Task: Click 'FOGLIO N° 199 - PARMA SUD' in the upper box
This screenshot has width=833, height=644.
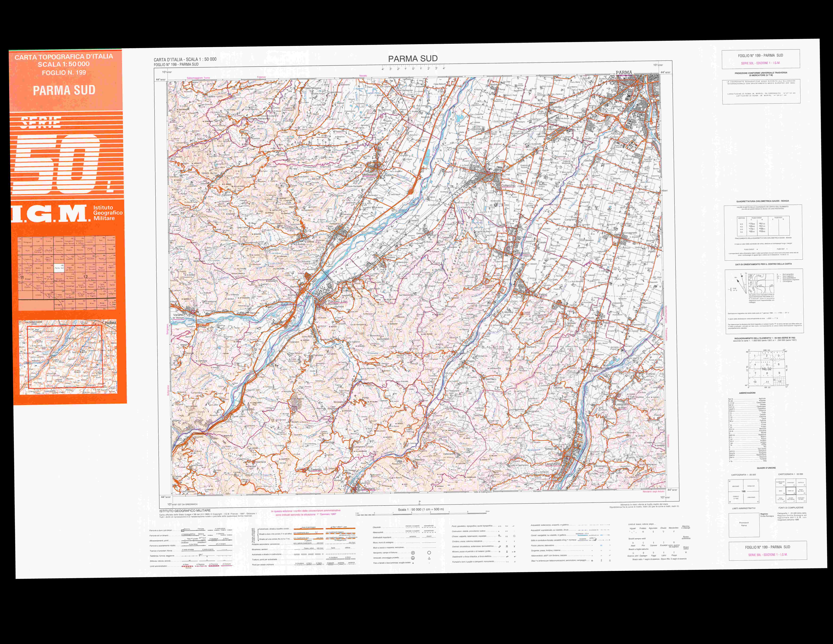Action: coord(761,55)
